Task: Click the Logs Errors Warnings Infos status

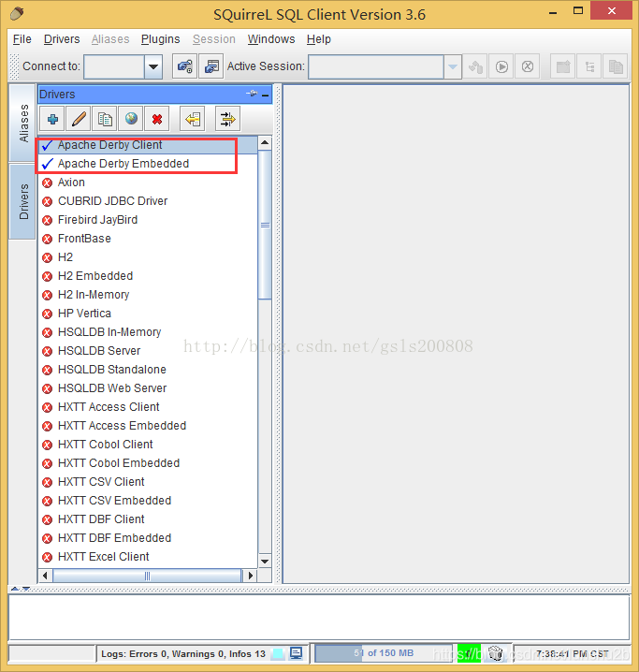Action: tap(183, 653)
